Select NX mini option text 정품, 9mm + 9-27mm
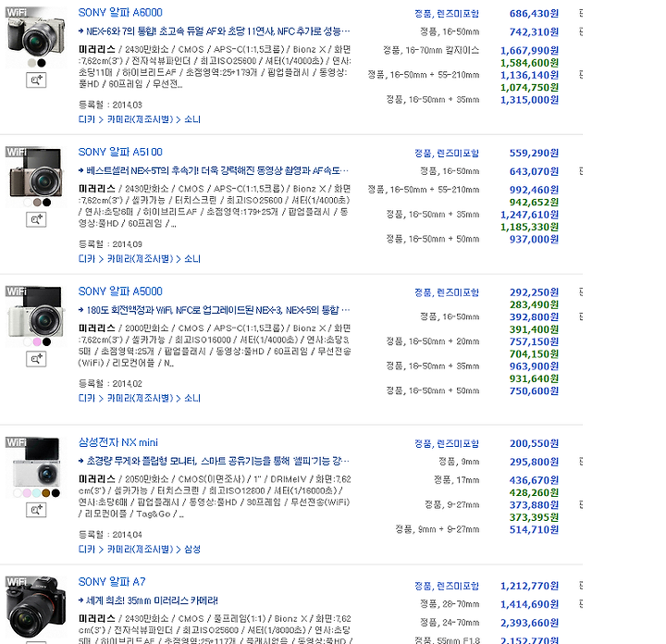This screenshot has height=644, width=666. point(438,529)
